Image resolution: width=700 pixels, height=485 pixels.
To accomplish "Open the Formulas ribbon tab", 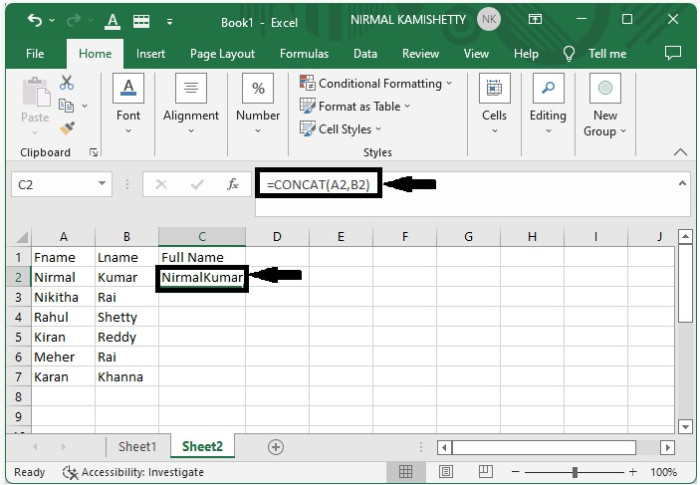I will [304, 54].
